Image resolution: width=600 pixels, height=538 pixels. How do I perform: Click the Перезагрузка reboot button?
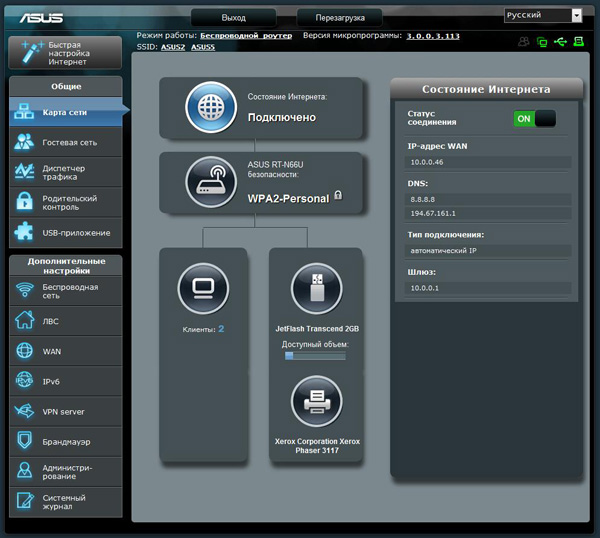tap(339, 18)
